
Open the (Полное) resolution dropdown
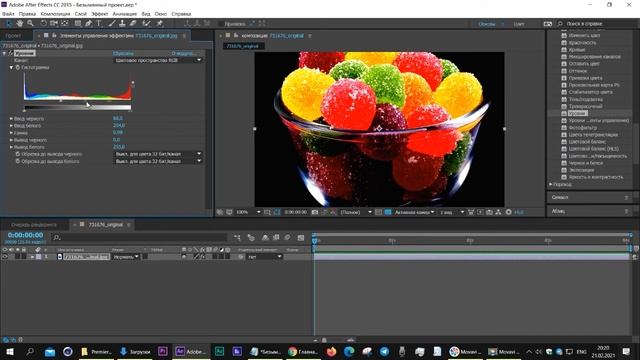point(356,212)
